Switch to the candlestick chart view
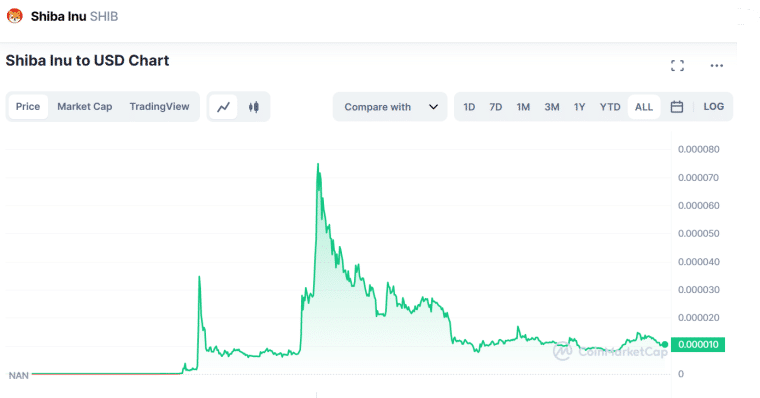Screen dimensions: 760x398 pyautogui.click(x=253, y=107)
